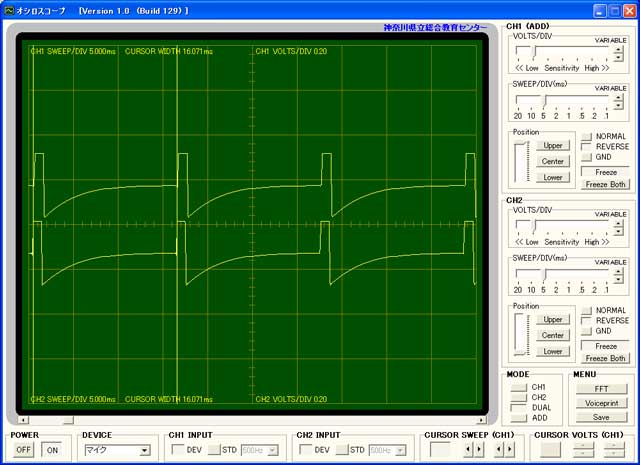
Task: Decrease CH2 SWEEP/DIV variable spinner
Action: click(x=618, y=280)
